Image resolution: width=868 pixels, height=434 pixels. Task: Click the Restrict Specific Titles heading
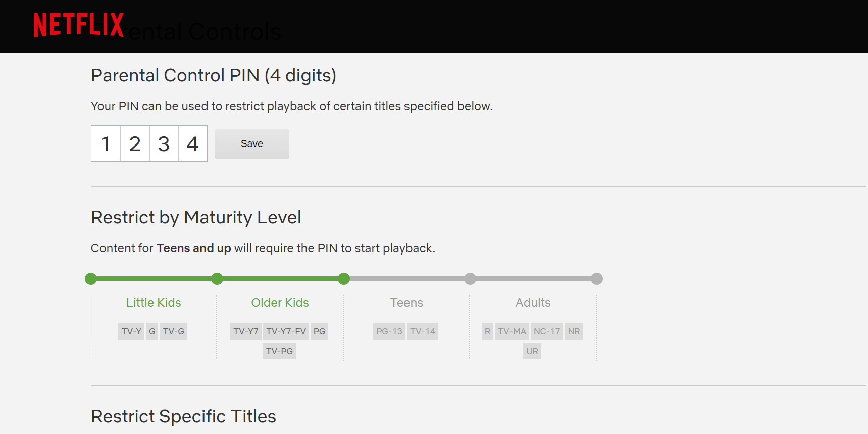tap(183, 416)
